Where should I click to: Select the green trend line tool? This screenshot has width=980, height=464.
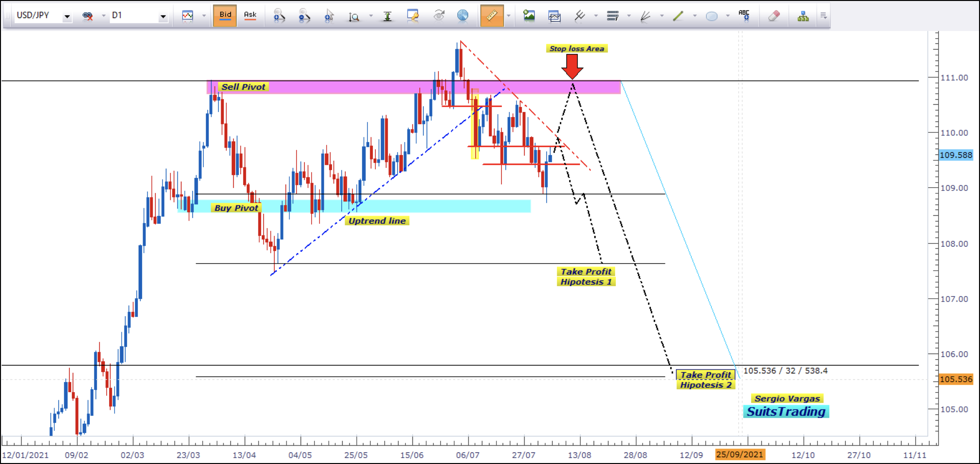[x=678, y=16]
